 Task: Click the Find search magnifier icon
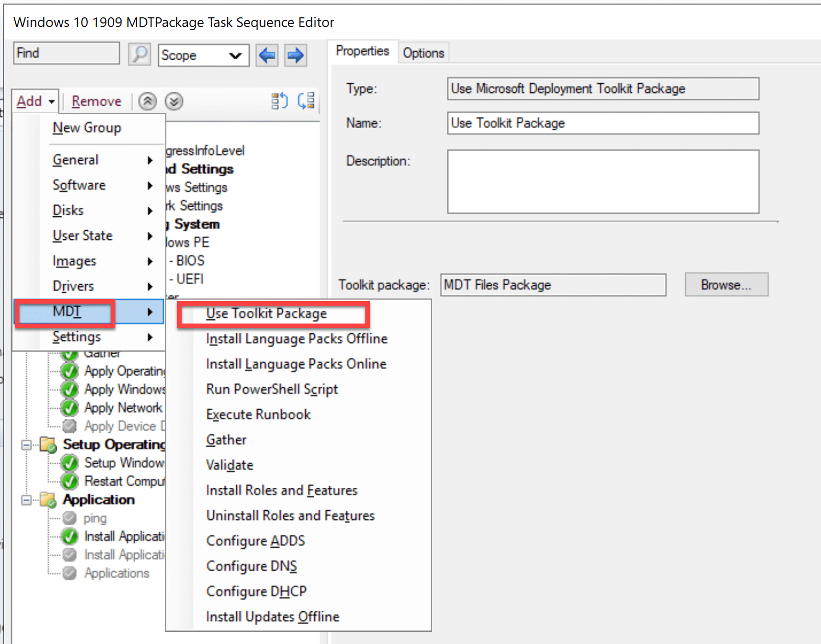click(139, 54)
